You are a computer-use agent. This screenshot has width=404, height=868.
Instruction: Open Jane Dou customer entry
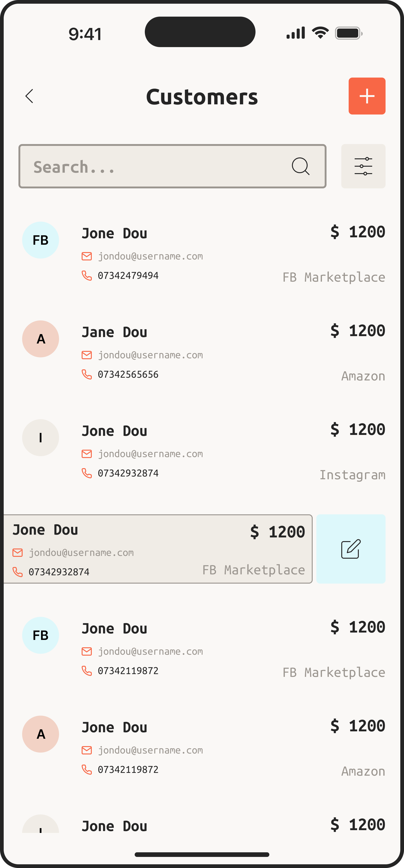pos(114,332)
